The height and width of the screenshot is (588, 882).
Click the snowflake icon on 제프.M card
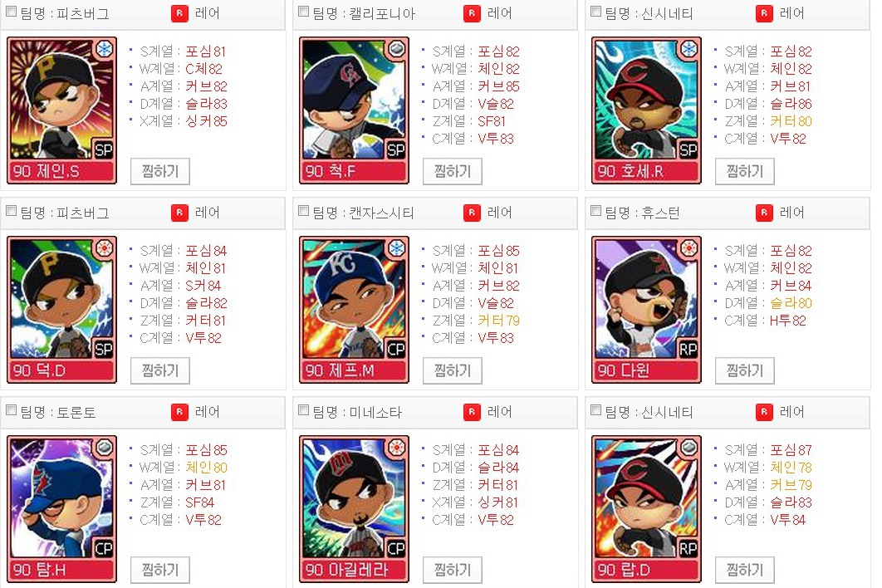click(396, 248)
